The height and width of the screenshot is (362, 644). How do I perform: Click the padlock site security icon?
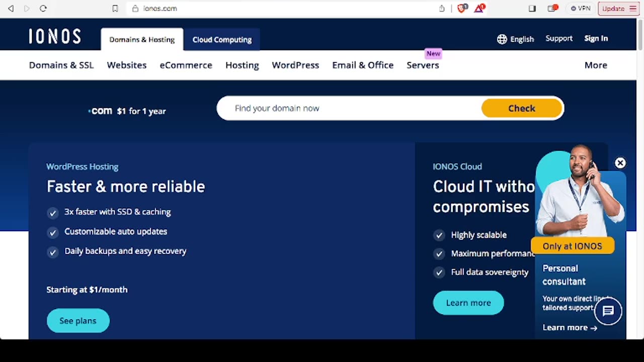(x=135, y=9)
